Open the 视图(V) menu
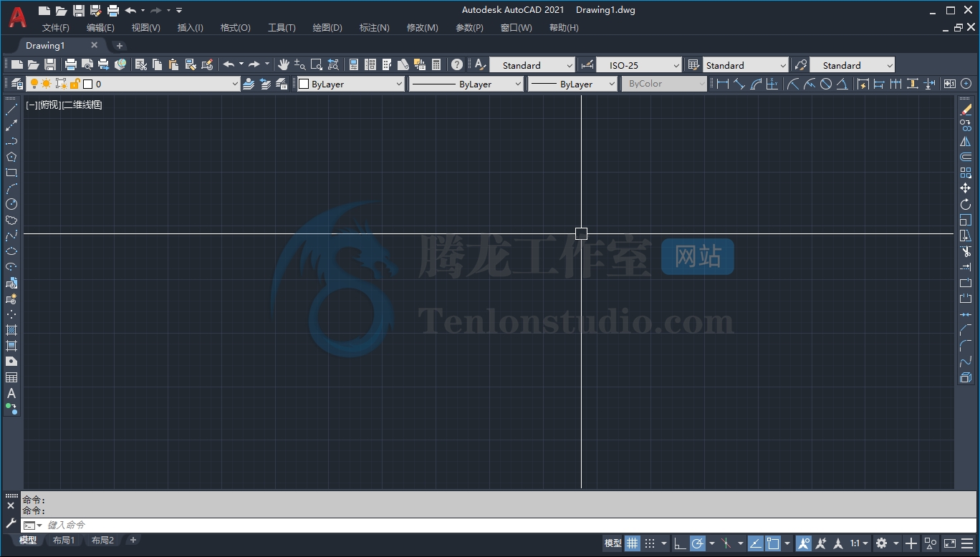The height and width of the screenshot is (557, 980). 145,28
